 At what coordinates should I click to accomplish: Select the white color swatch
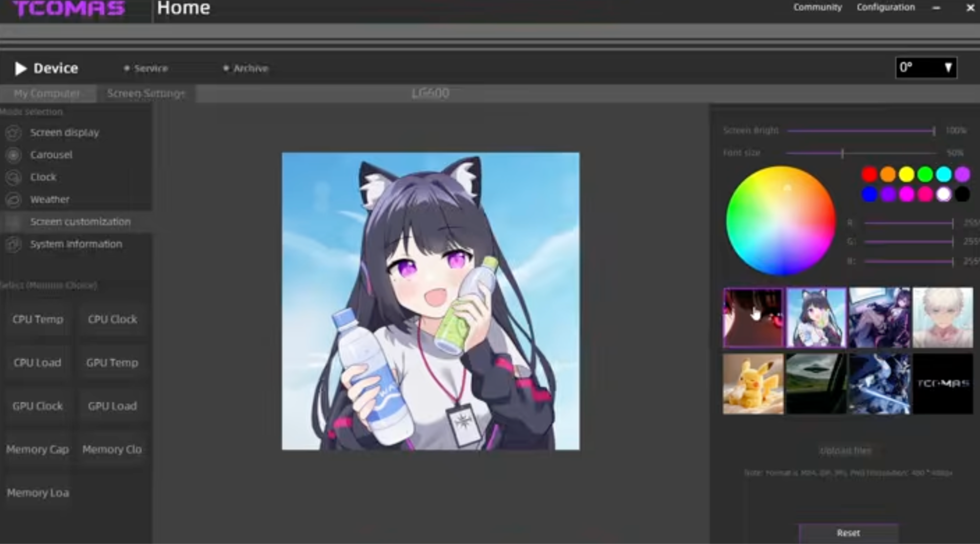pos(944,195)
